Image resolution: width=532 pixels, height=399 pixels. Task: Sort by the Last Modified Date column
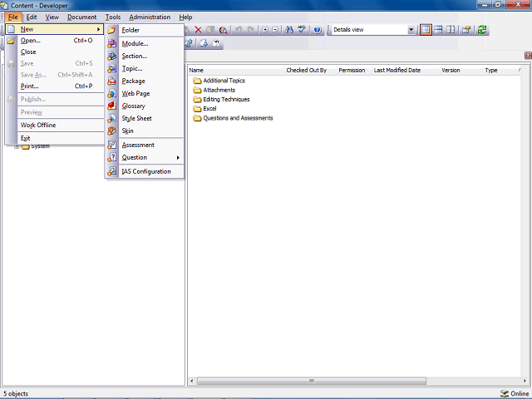pyautogui.click(x=406, y=70)
